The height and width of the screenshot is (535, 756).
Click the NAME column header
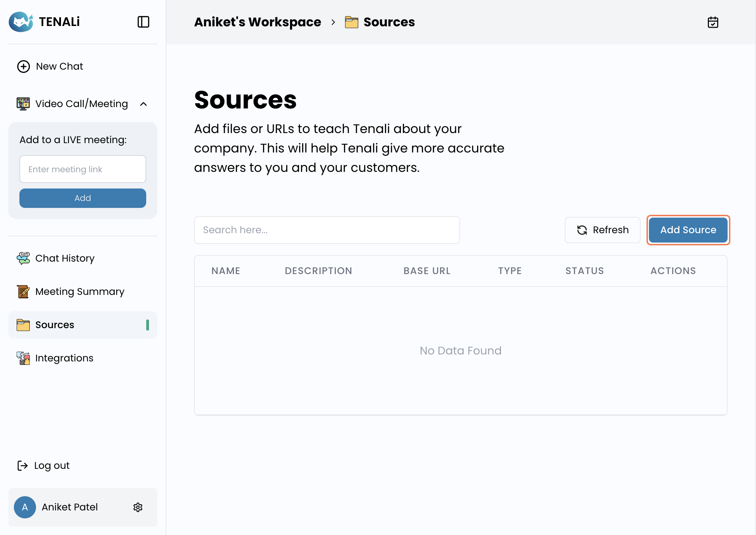coord(226,271)
